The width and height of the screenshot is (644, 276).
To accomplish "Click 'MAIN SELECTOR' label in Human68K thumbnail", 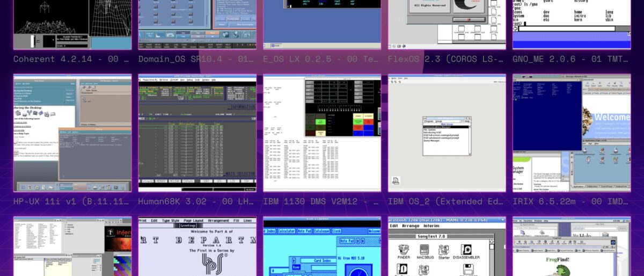I will pos(240,173).
